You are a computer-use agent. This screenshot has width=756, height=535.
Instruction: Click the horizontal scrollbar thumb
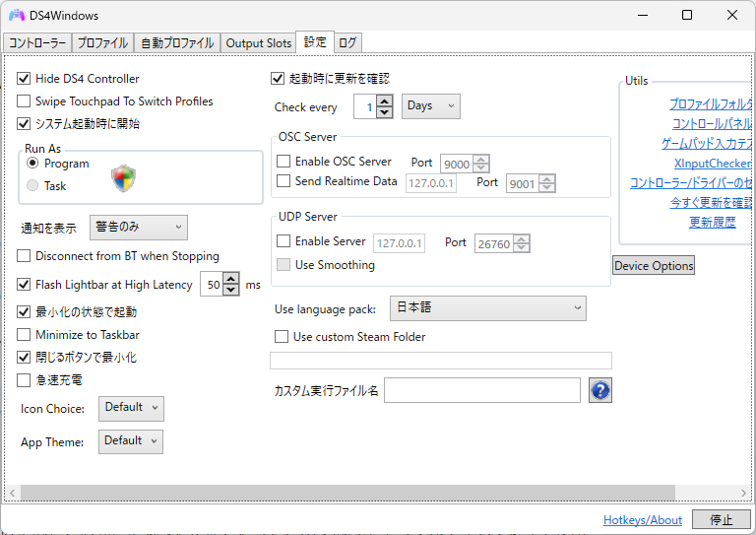[347, 493]
